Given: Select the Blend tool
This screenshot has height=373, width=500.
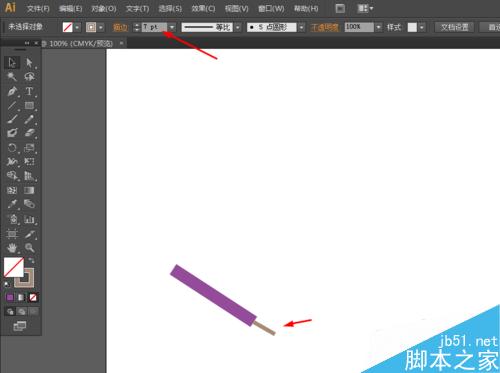Looking at the screenshot, I should pyautogui.click(x=29, y=204).
